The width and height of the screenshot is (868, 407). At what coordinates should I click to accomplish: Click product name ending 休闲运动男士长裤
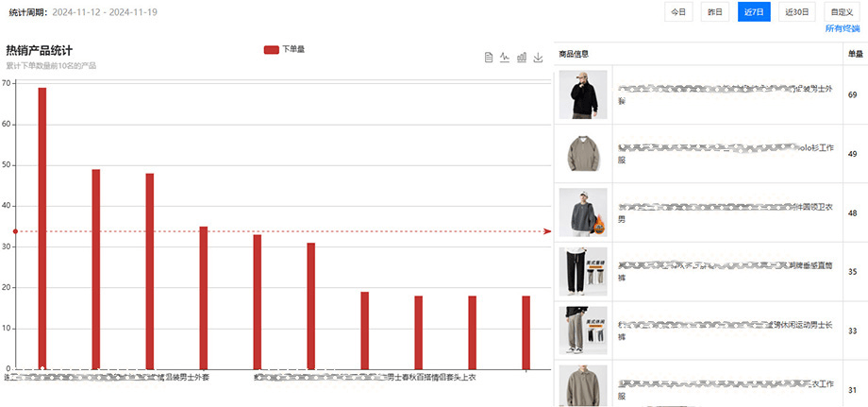[726, 331]
